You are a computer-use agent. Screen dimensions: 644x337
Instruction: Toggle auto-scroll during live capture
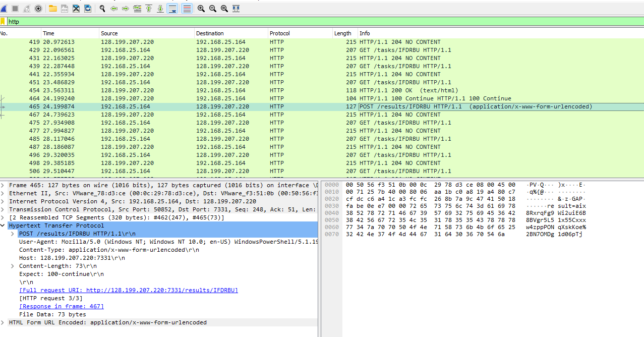(172, 9)
